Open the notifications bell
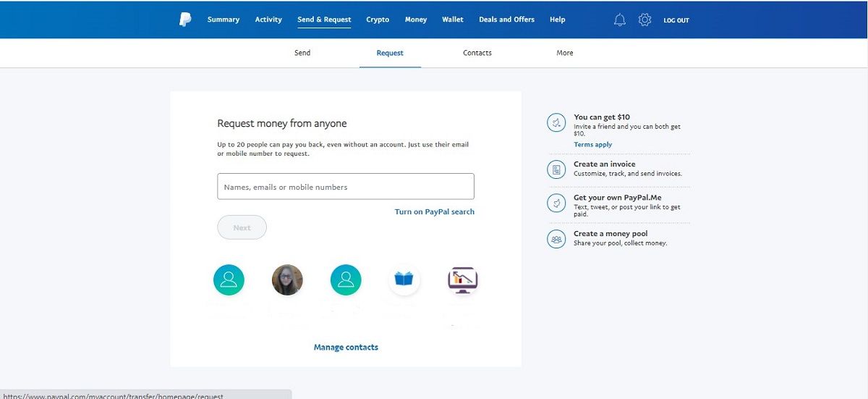 [x=620, y=20]
